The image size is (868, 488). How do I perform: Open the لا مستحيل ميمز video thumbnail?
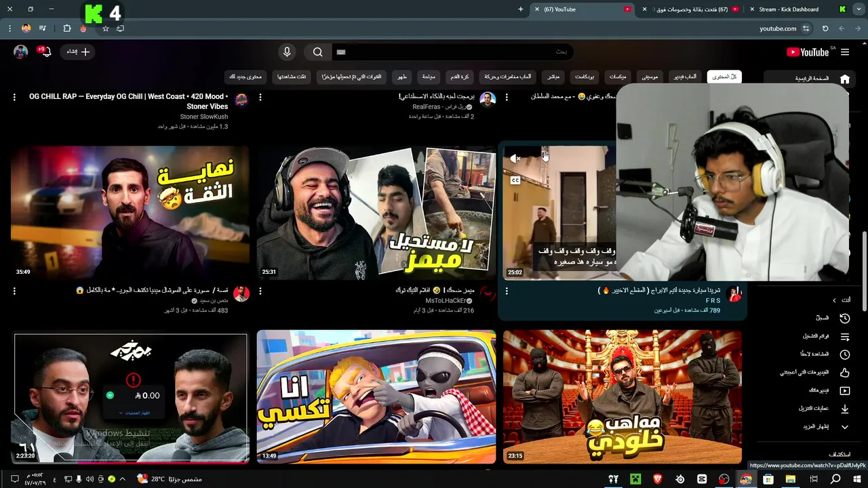click(376, 212)
